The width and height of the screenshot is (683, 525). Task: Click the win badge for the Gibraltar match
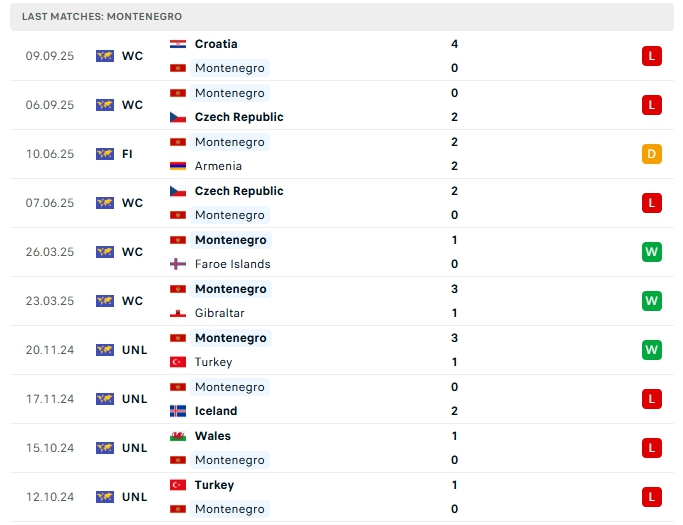point(652,301)
